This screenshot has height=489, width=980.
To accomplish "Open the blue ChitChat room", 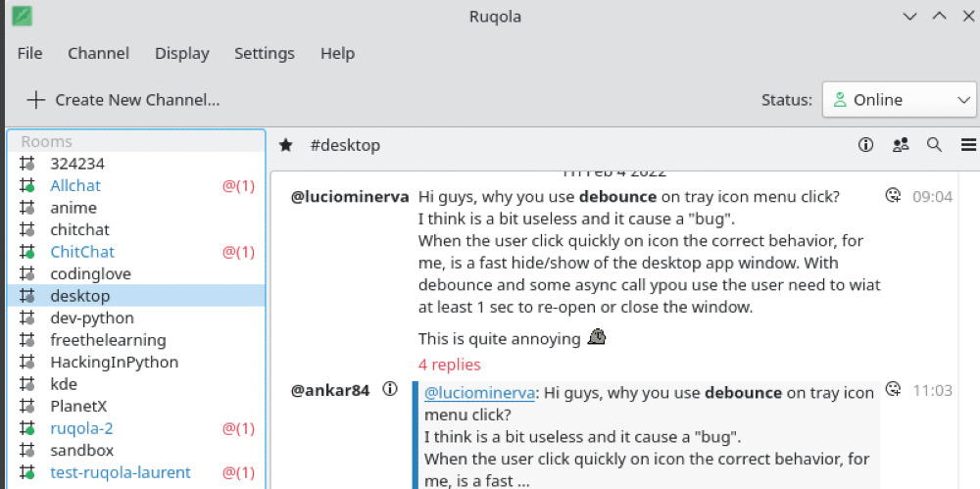I will (x=136, y=252).
